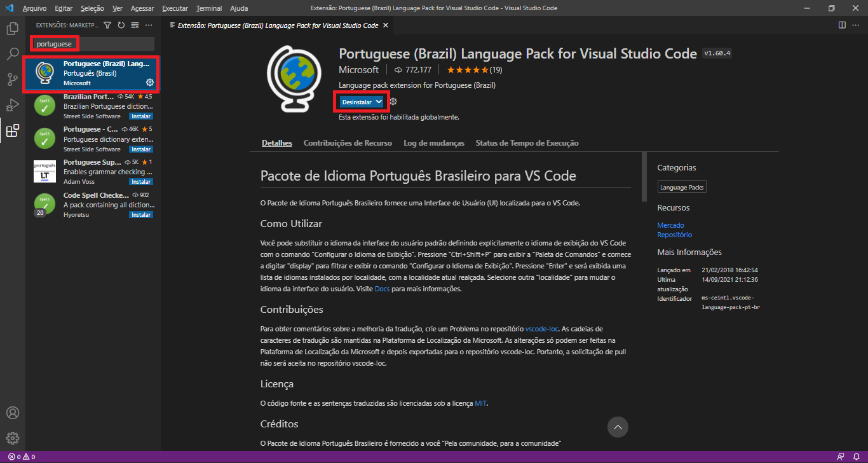
Task: Click the details page vertical scrollbar
Action: (x=644, y=177)
